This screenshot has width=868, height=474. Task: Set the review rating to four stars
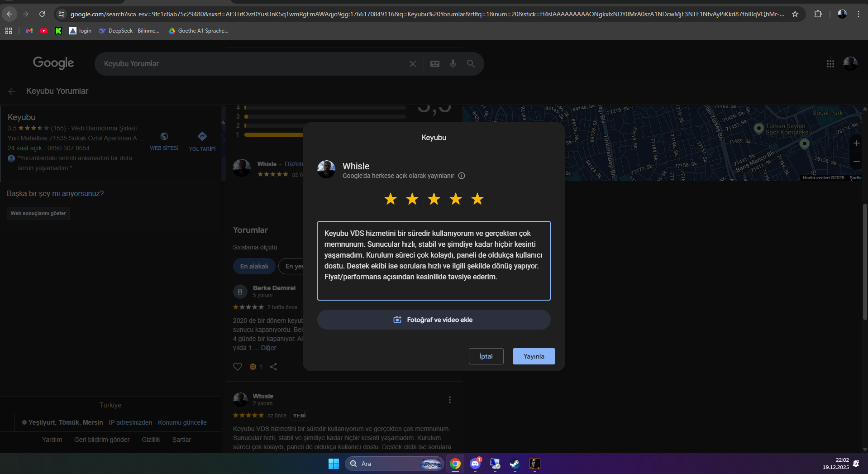(x=456, y=199)
